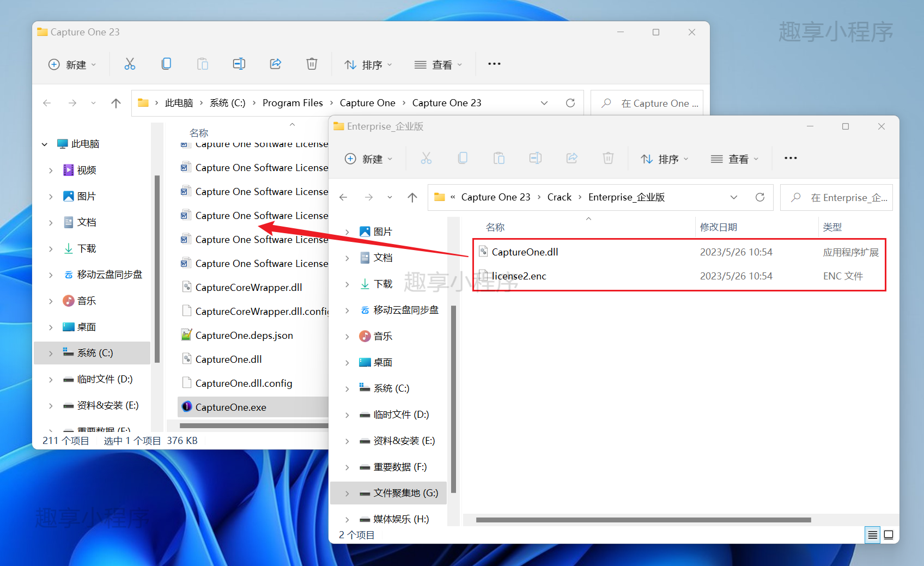Select 临时文件 (D:) in Capture One 23 sidebar

pos(92,379)
